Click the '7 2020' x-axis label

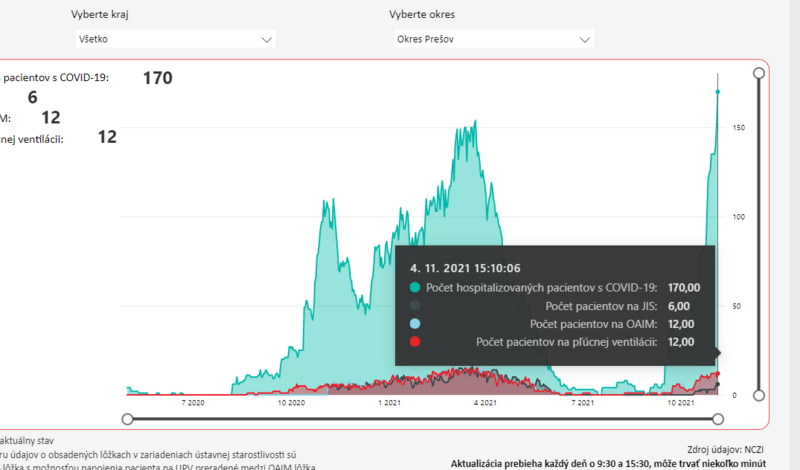pyautogui.click(x=193, y=403)
